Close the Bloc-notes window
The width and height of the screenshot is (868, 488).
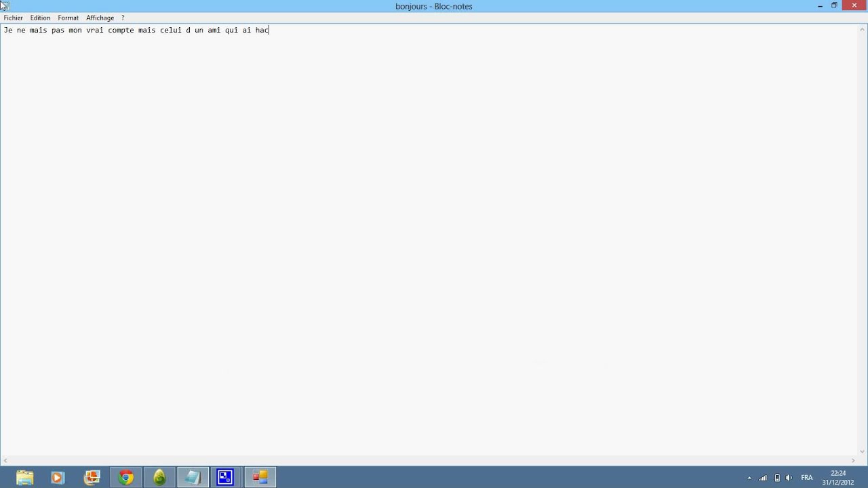[x=854, y=5]
